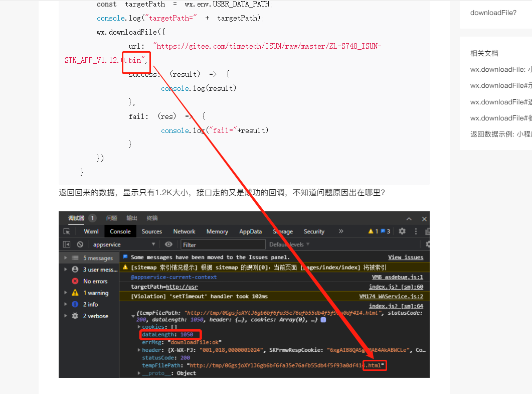This screenshot has width=532, height=394.
Task: Show more devtools tabs with » chevron
Action: point(340,231)
